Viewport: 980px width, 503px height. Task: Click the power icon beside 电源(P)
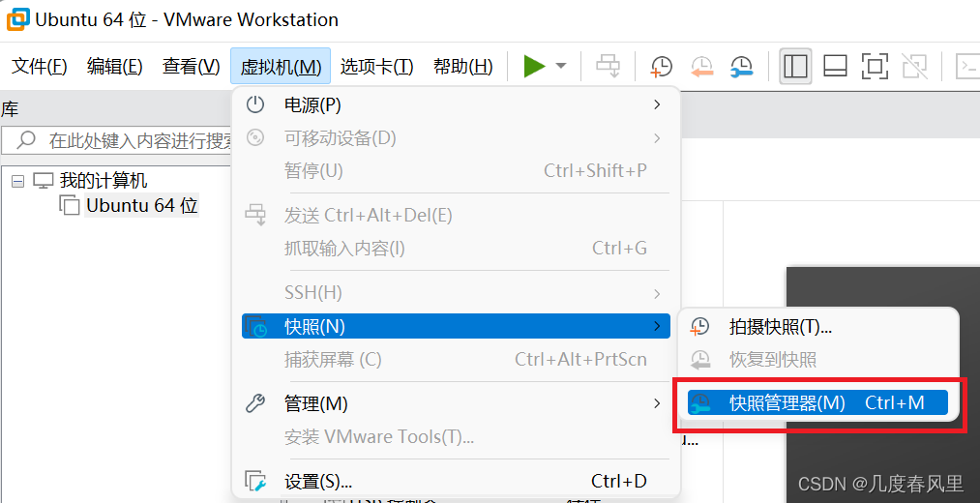click(x=255, y=104)
